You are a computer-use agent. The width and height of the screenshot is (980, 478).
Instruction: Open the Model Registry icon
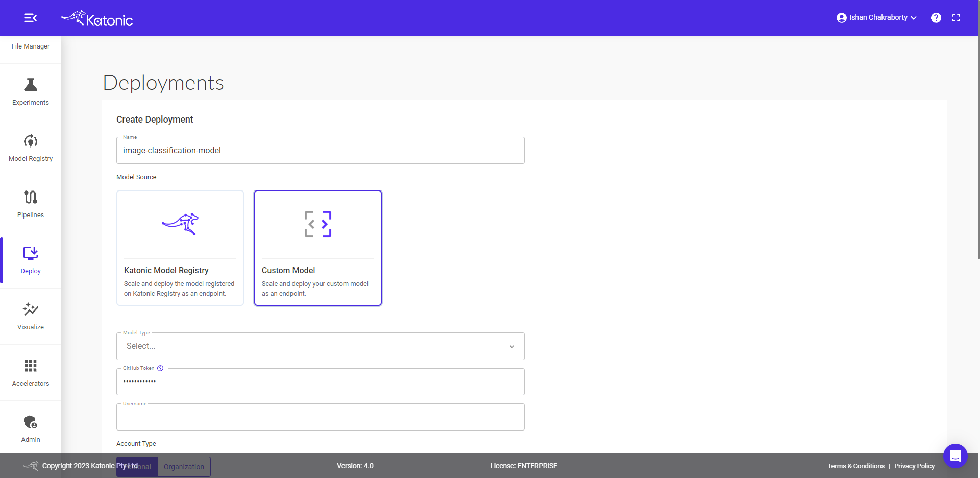point(31,141)
